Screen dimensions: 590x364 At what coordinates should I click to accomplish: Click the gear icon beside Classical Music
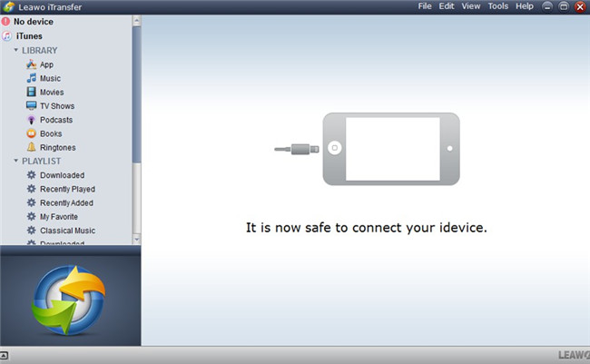31,230
